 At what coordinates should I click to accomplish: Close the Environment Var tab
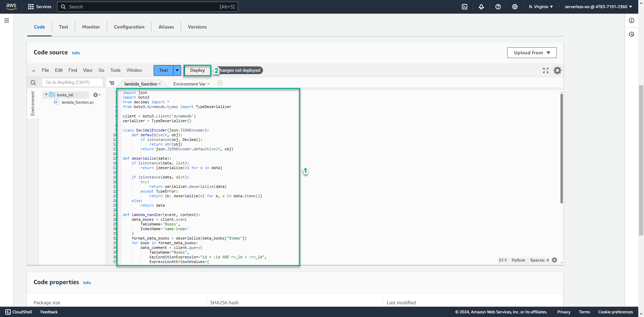[x=208, y=84]
